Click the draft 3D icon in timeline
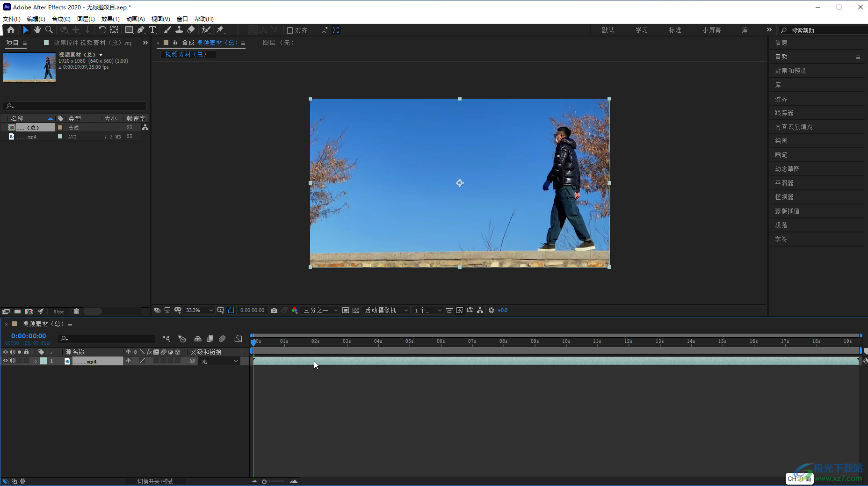The image size is (868, 486). click(x=182, y=339)
